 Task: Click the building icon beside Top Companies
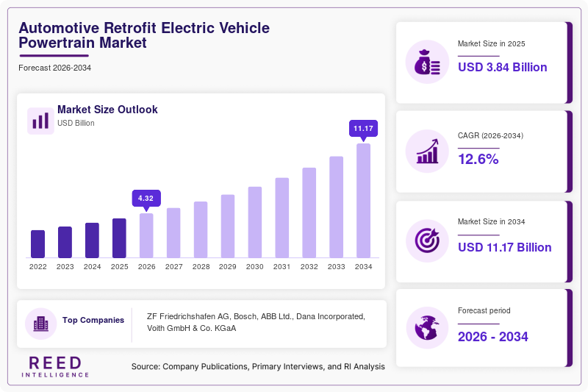pyautogui.click(x=41, y=324)
